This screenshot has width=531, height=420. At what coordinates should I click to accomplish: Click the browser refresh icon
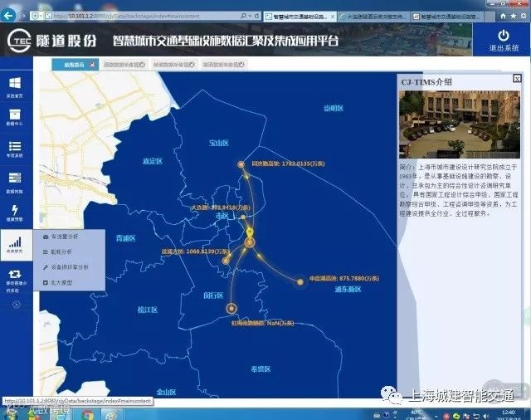point(257,16)
